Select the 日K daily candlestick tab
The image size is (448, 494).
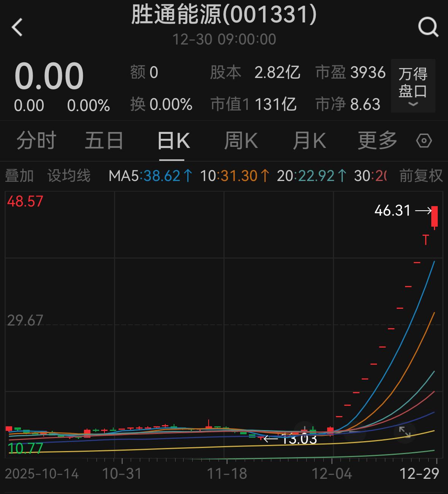coord(173,141)
